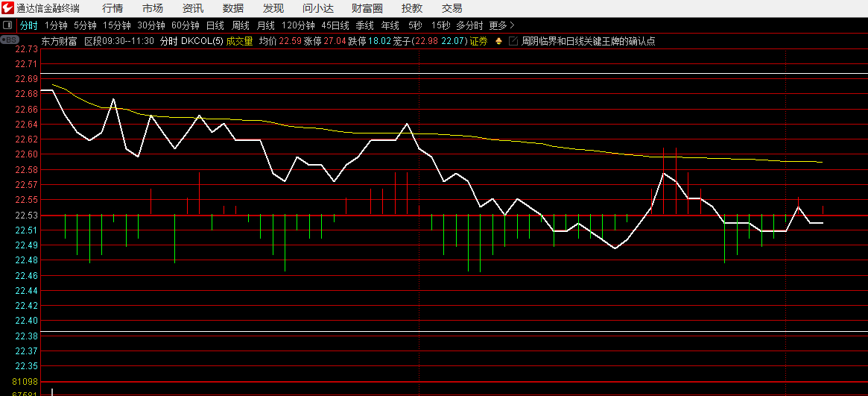The height and width of the screenshot is (396, 868).
Task: Open the 财富圈 menu
Action: [367, 8]
